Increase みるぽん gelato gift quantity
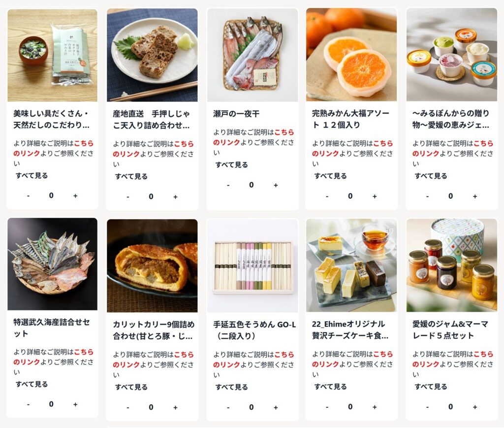 [475, 196]
